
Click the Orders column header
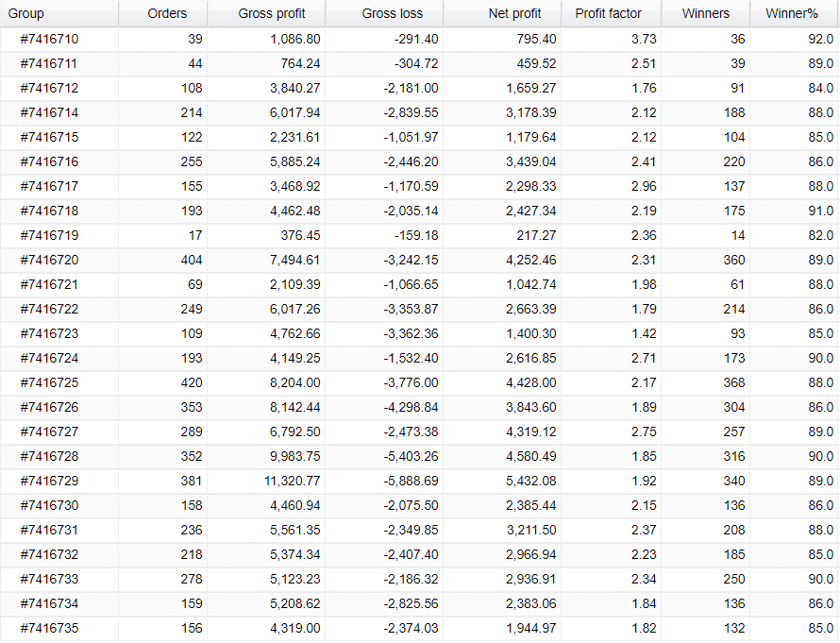[x=167, y=13]
